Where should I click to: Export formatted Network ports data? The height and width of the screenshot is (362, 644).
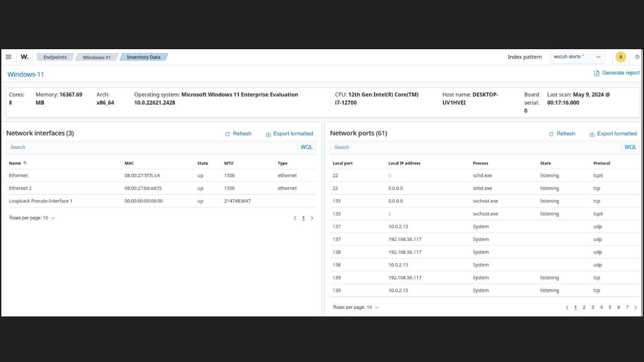coord(613,134)
